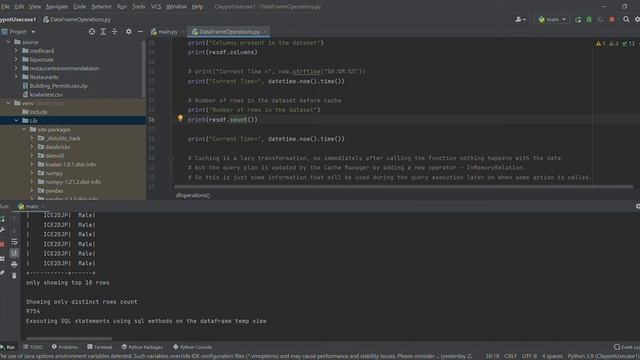Open the user account icon in toolbar

click(520, 20)
